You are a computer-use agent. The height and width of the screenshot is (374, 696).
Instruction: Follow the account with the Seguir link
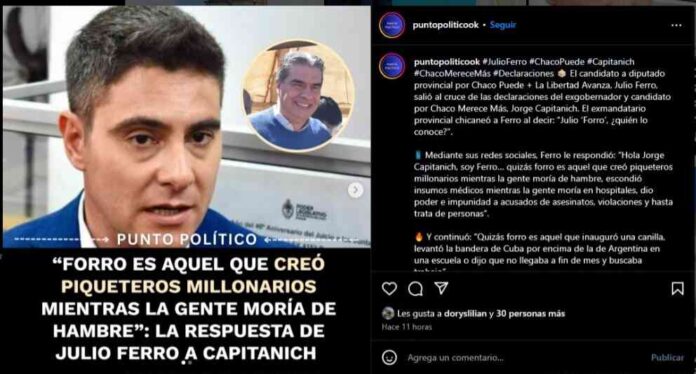click(x=503, y=25)
